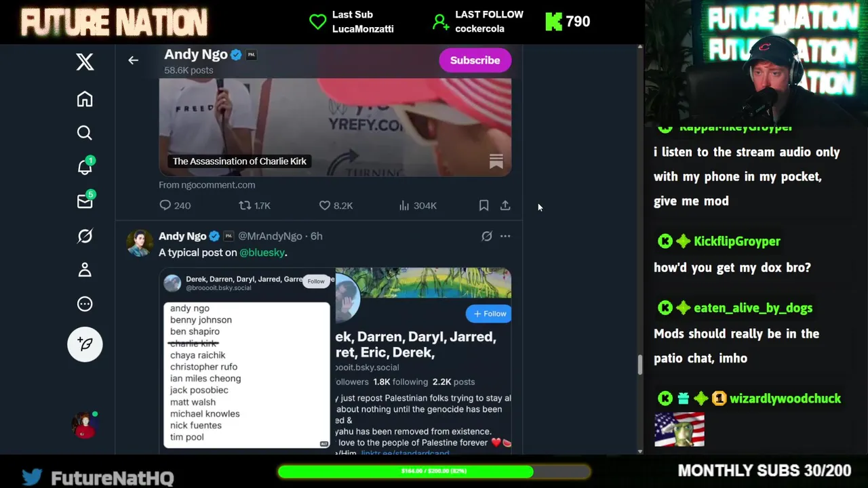Open Andy Ngo's avatar on the bluesky post

(x=140, y=243)
